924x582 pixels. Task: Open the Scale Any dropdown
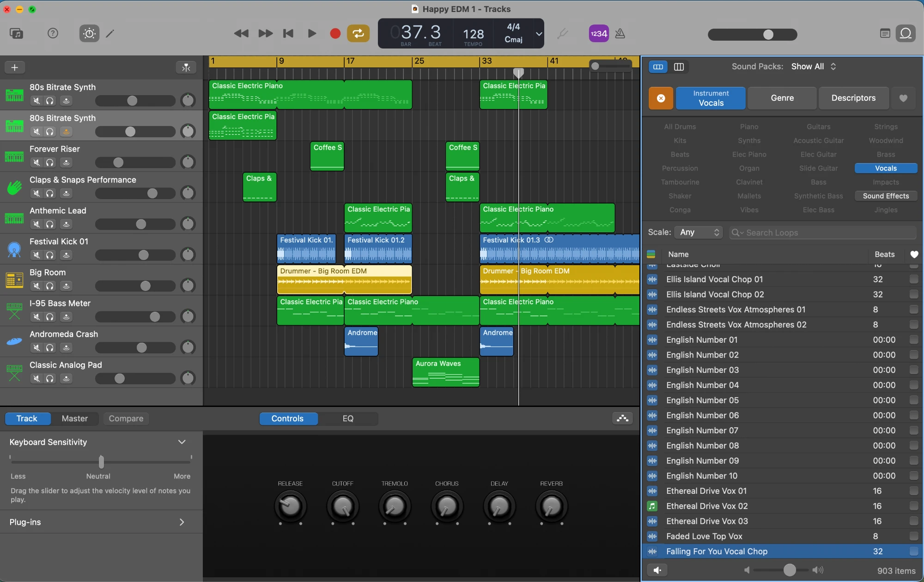point(699,232)
